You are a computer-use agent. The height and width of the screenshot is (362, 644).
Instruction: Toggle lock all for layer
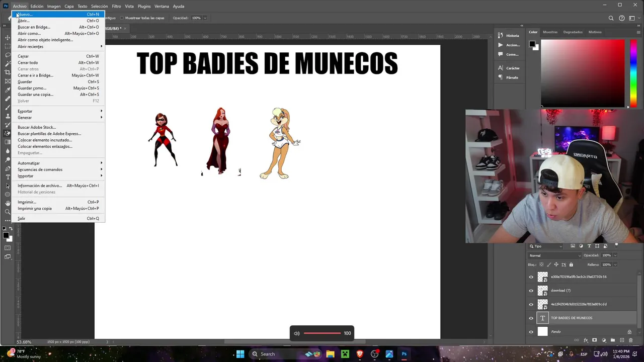click(x=571, y=264)
